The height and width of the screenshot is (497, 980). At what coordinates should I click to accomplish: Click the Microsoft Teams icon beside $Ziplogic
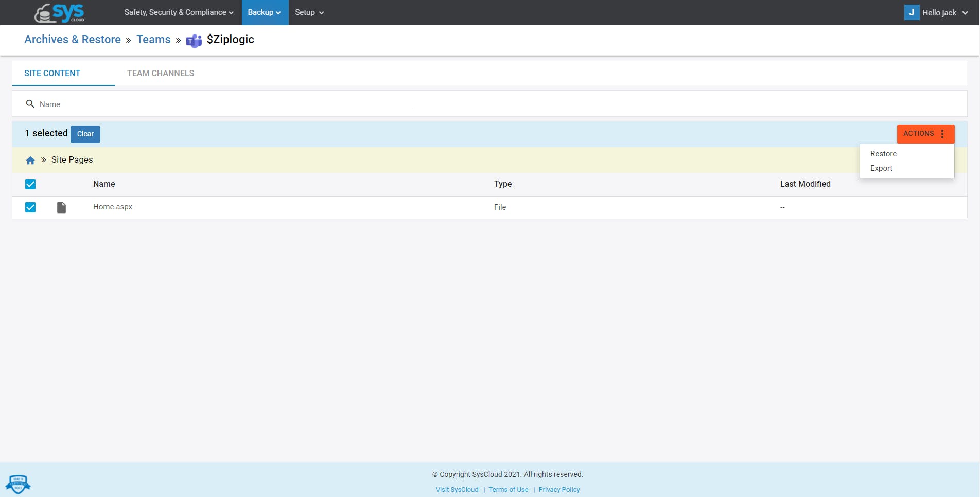pyautogui.click(x=194, y=41)
